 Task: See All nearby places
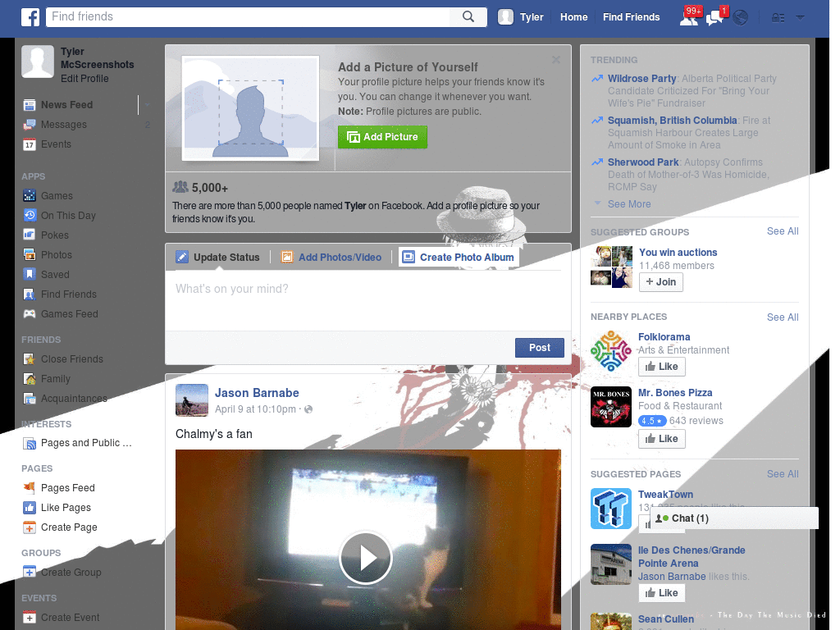coord(782,317)
